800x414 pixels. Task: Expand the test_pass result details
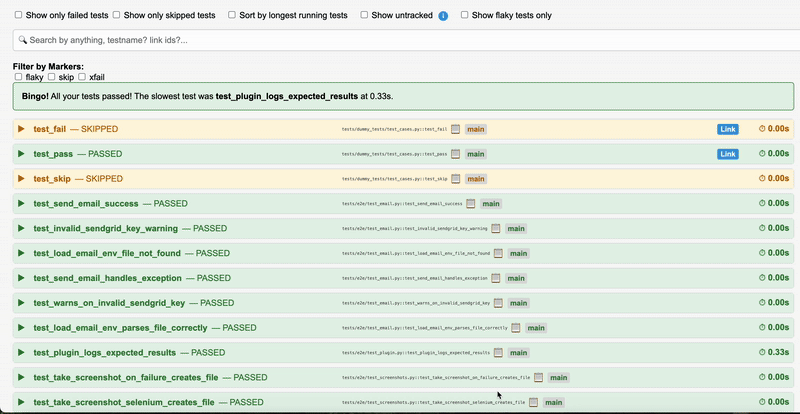[21, 154]
